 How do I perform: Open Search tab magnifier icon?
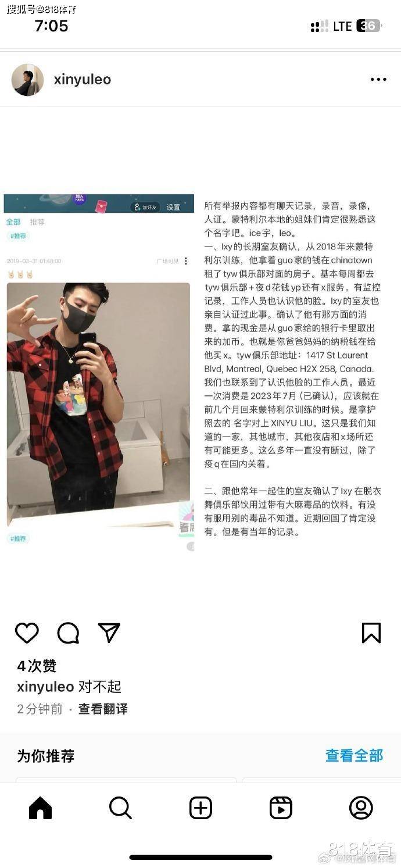coord(120,808)
